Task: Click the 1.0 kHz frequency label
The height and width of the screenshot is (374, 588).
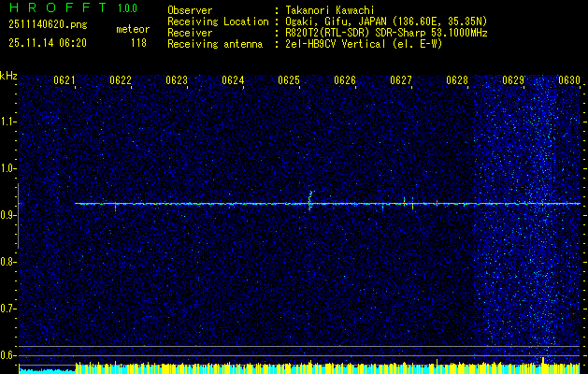Action: pos(8,169)
